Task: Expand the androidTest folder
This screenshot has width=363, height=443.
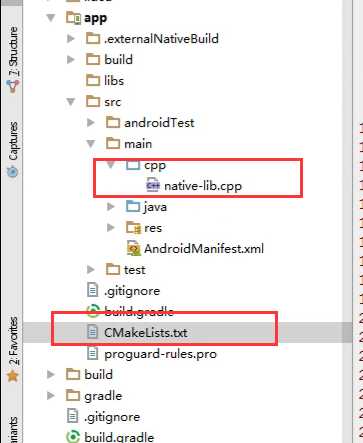Action: point(91,123)
